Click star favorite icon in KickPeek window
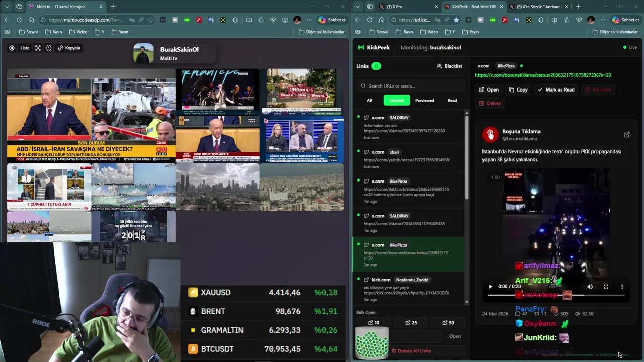 click(456, 20)
